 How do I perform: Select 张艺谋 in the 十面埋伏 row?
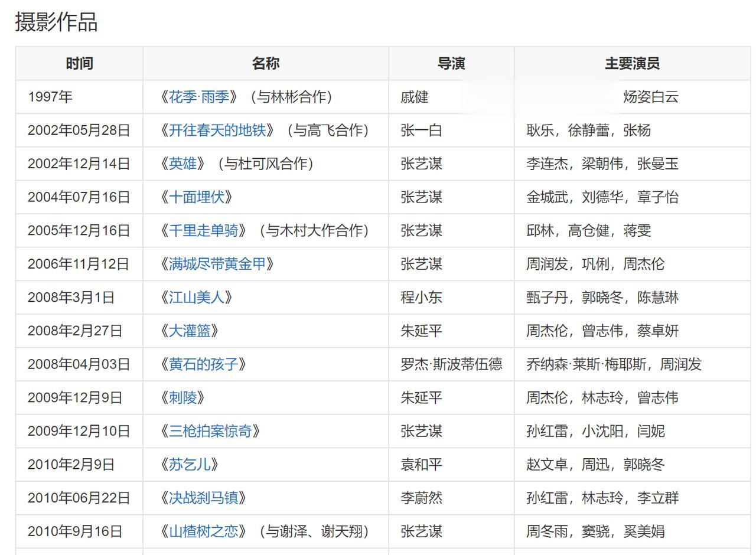(x=422, y=197)
